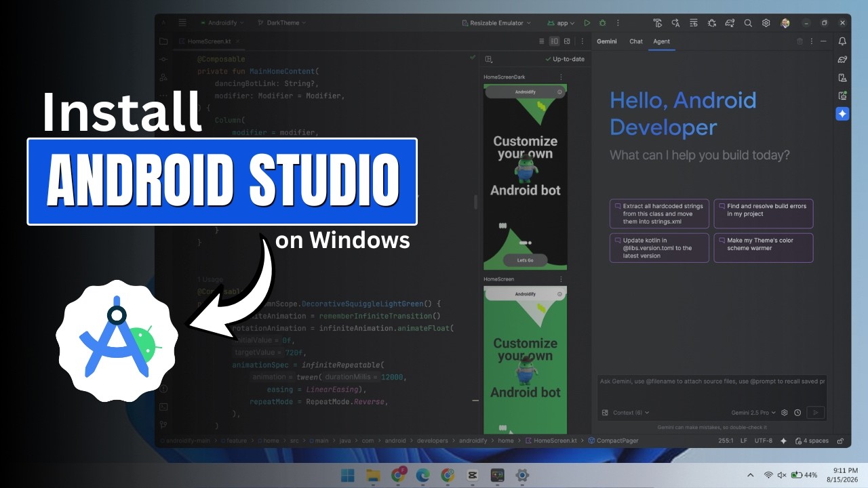Show hidden system tray icons chevron
Viewport: 868px width, 488px height.
coord(750,475)
